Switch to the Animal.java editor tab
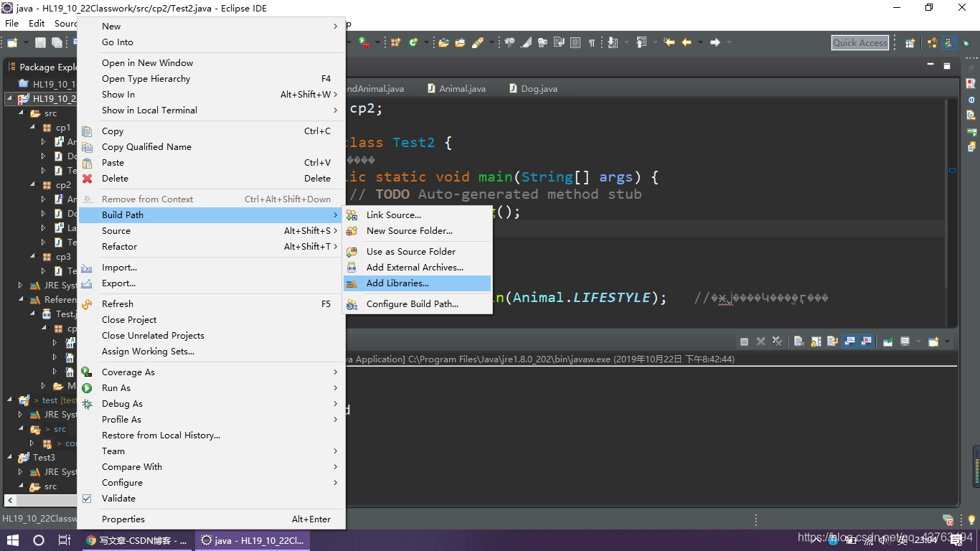980x551 pixels. 456,89
